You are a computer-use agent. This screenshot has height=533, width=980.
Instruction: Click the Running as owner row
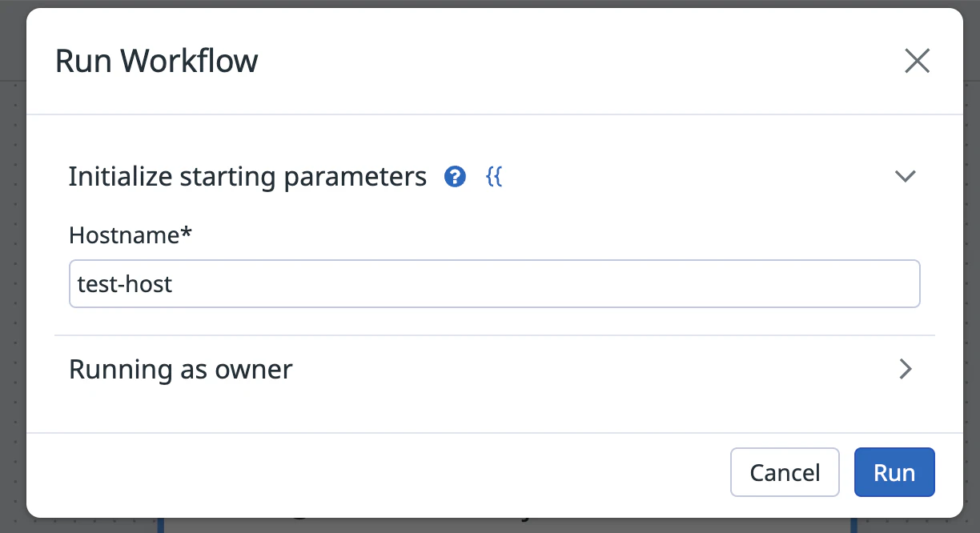click(x=180, y=369)
